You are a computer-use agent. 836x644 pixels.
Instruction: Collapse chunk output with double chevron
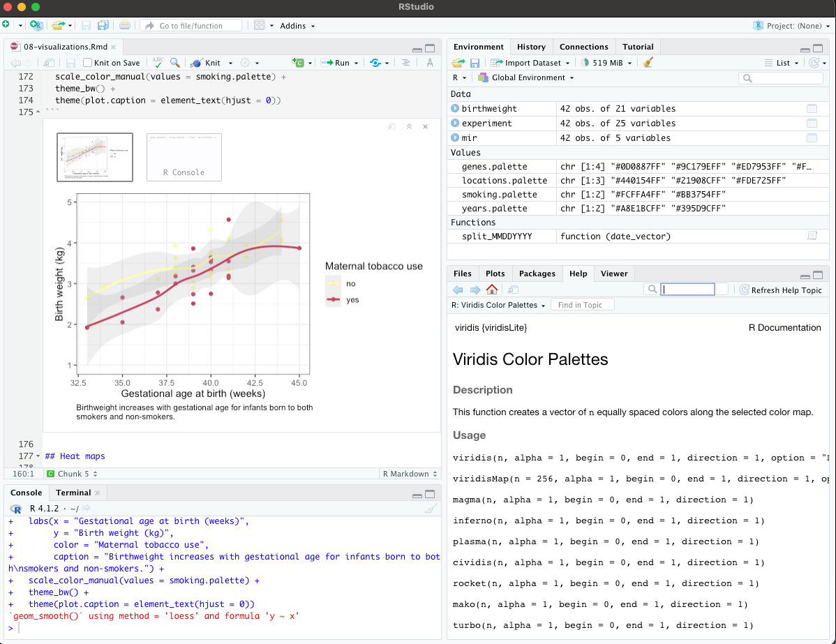[409, 126]
